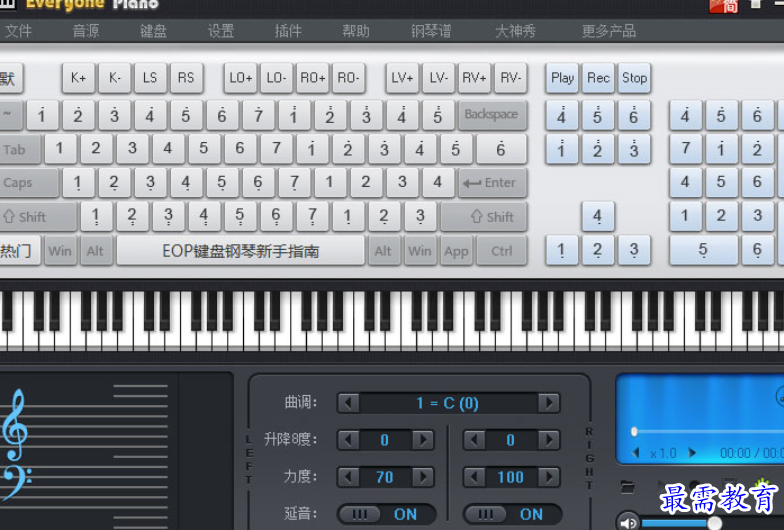Click the App key
784x530 pixels.
(456, 250)
